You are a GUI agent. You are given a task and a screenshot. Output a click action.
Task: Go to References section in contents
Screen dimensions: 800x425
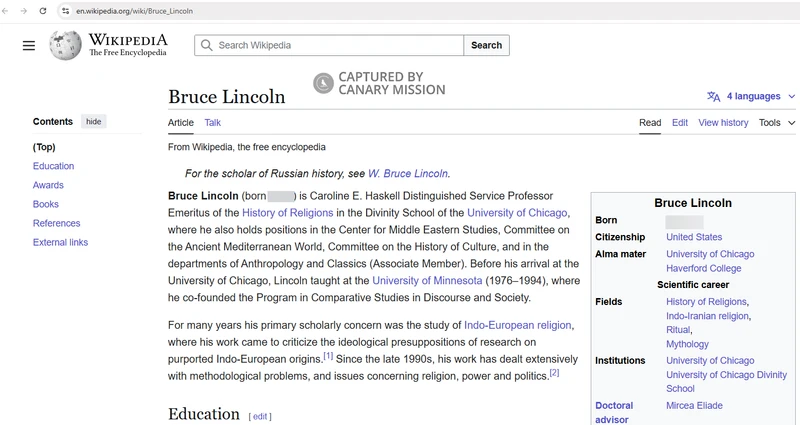click(x=56, y=223)
